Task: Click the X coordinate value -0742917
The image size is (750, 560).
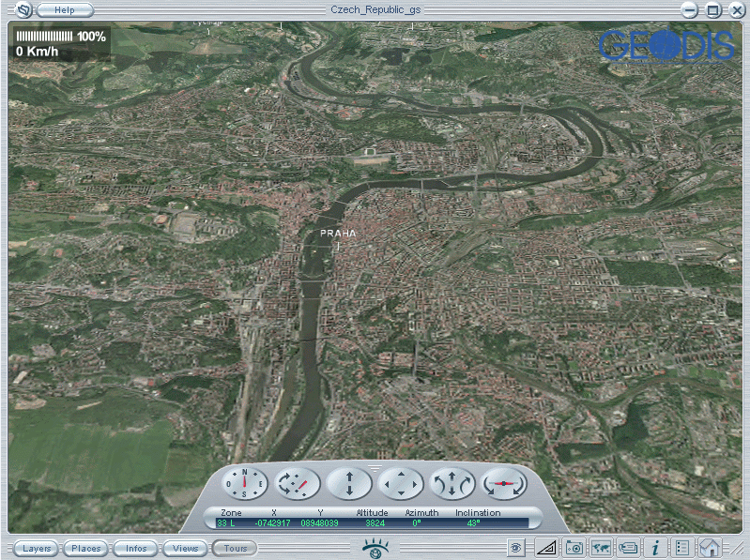Action: (x=272, y=522)
